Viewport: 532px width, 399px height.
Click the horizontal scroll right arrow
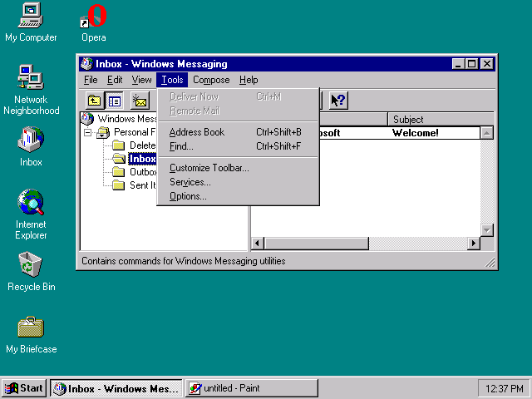[474, 244]
